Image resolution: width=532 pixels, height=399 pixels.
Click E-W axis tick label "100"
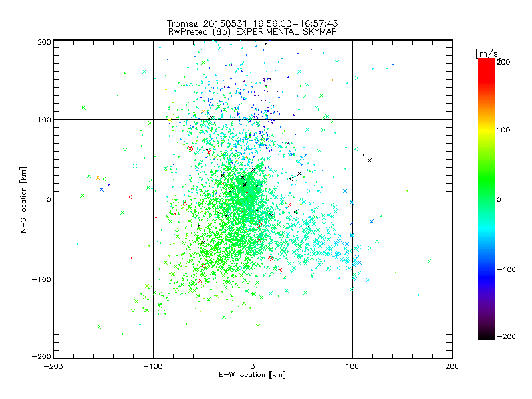tap(352, 366)
